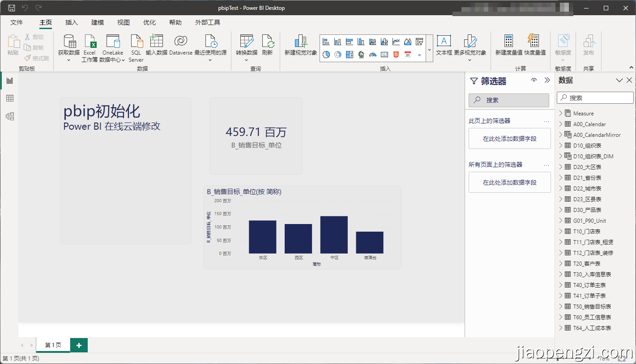Viewport: 636px width, 364px height.
Task: Click the Save icon in the title bar
Action: (x=12, y=8)
